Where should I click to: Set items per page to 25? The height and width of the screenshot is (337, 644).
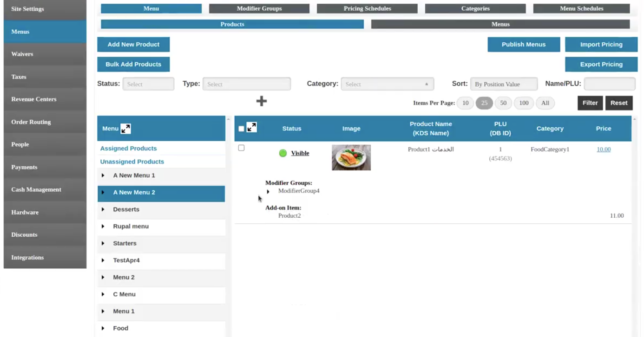[484, 103]
